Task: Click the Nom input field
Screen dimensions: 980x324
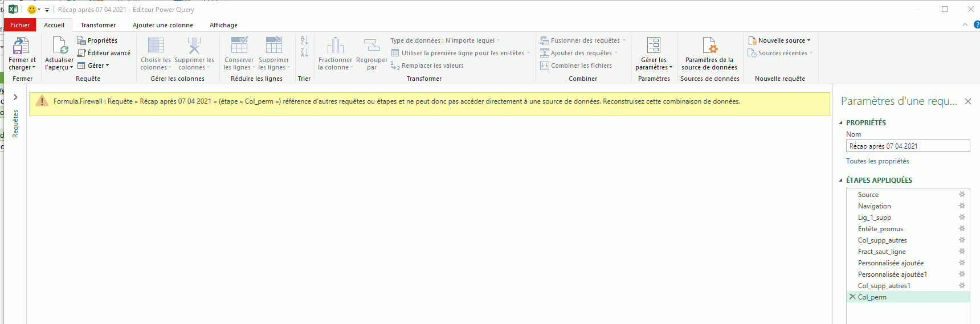Action: coord(908,146)
